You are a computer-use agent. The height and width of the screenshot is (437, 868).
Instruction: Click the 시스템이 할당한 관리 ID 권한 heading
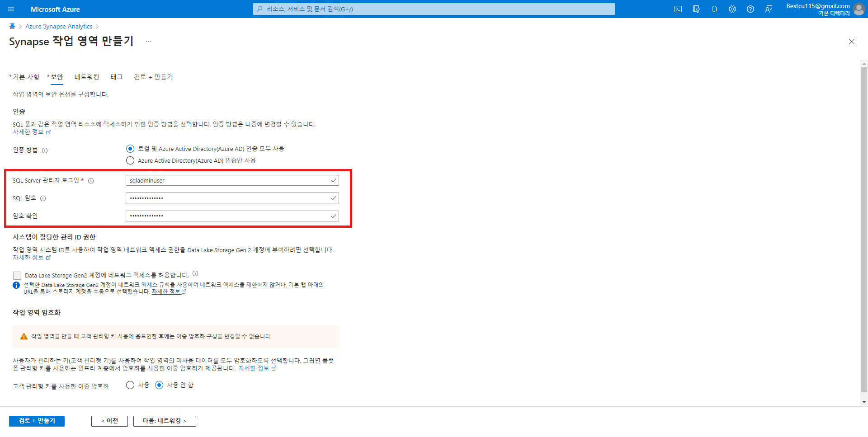tap(54, 237)
